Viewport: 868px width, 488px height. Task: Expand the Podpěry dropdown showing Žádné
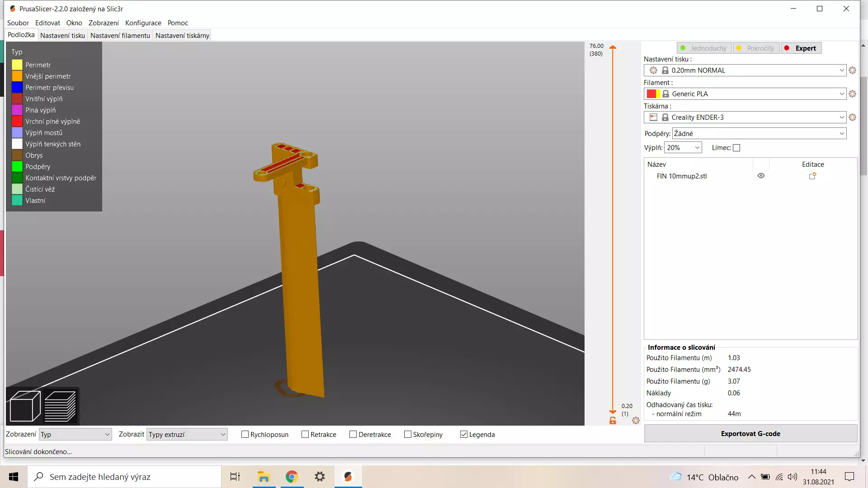point(759,134)
